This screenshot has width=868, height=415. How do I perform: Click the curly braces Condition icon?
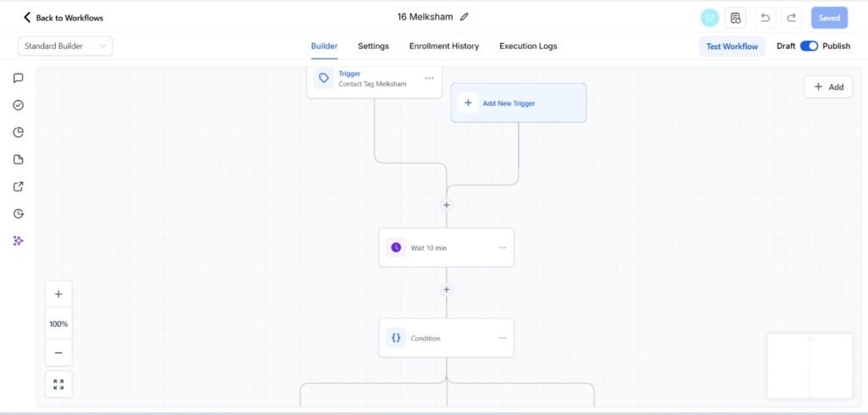396,338
